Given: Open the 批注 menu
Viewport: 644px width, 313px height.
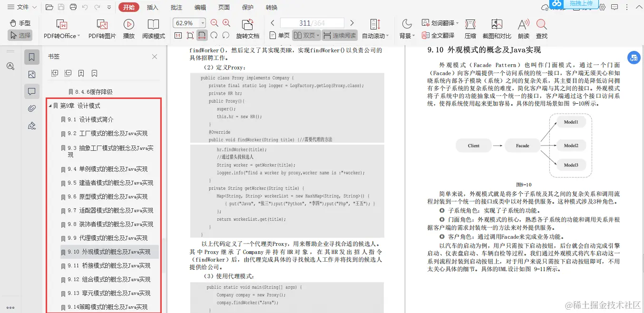Looking at the screenshot, I should (176, 7).
